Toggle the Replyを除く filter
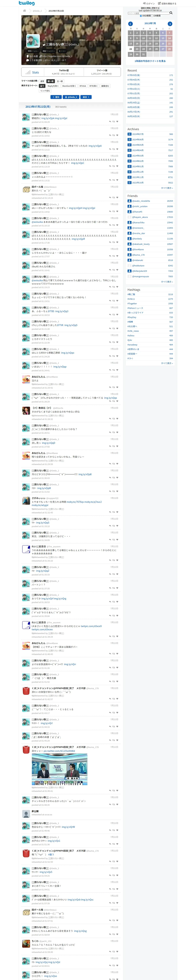This screenshot has height=980, width=196. point(53,86)
